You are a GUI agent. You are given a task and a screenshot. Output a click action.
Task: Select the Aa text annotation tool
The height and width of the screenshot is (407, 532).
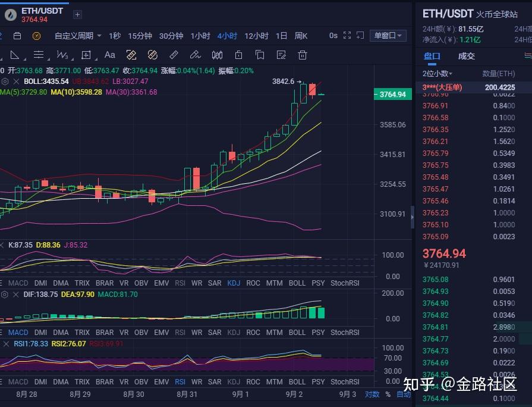pyautogui.click(x=109, y=55)
